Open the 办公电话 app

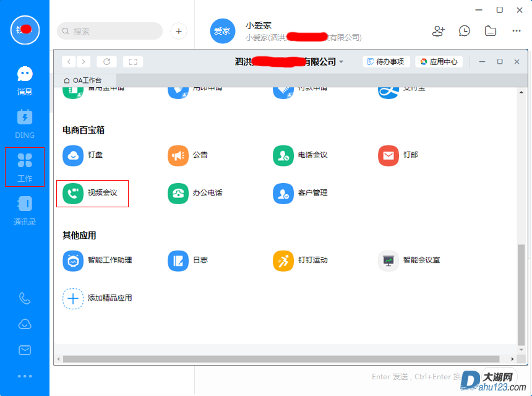[195, 194]
